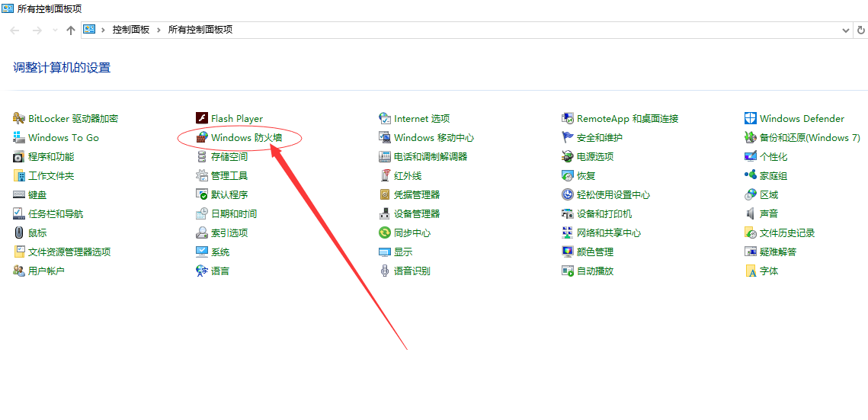Open the 安全和维护 flag icon
The image size is (868, 420).
pyautogui.click(x=568, y=137)
